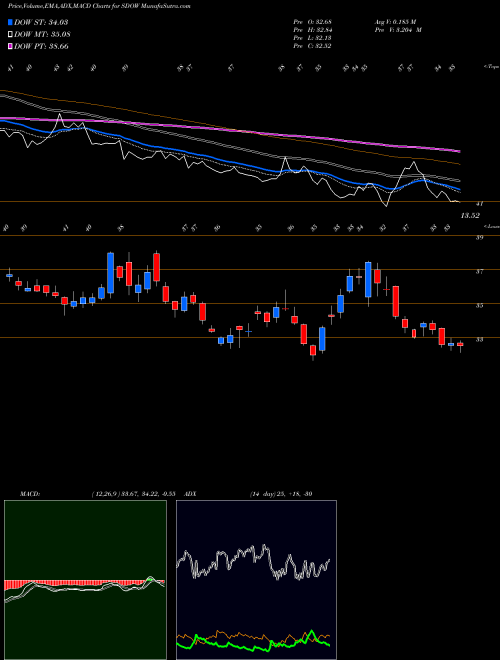Select the 'DOW ST: 34.03' legend text
This screenshot has width=500, height=660.
point(41,22)
